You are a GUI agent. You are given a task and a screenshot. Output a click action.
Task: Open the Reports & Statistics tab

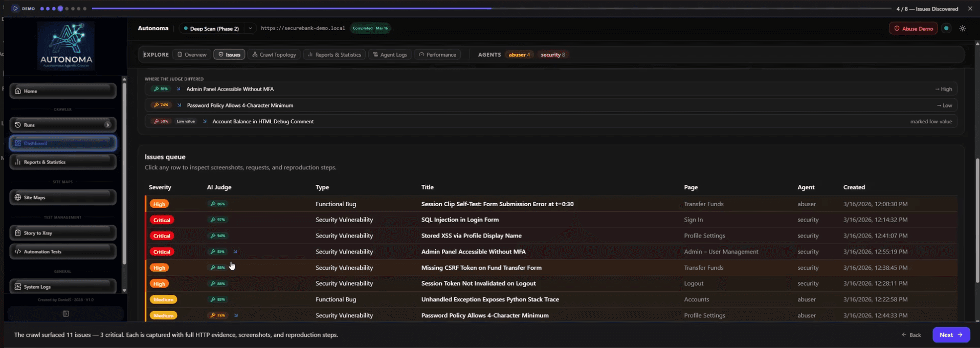334,55
